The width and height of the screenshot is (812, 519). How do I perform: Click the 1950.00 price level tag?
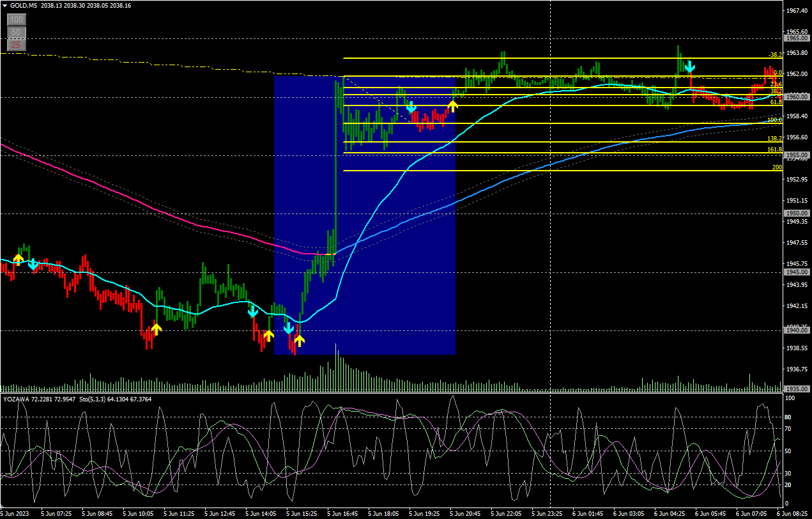796,213
